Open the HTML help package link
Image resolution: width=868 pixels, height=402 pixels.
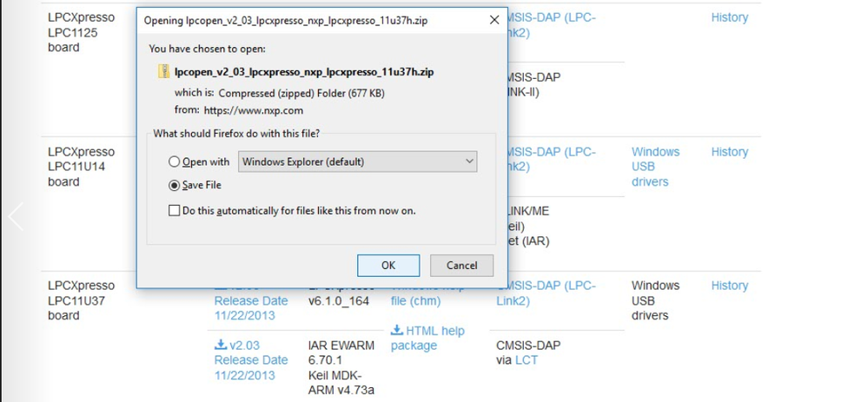point(427,338)
